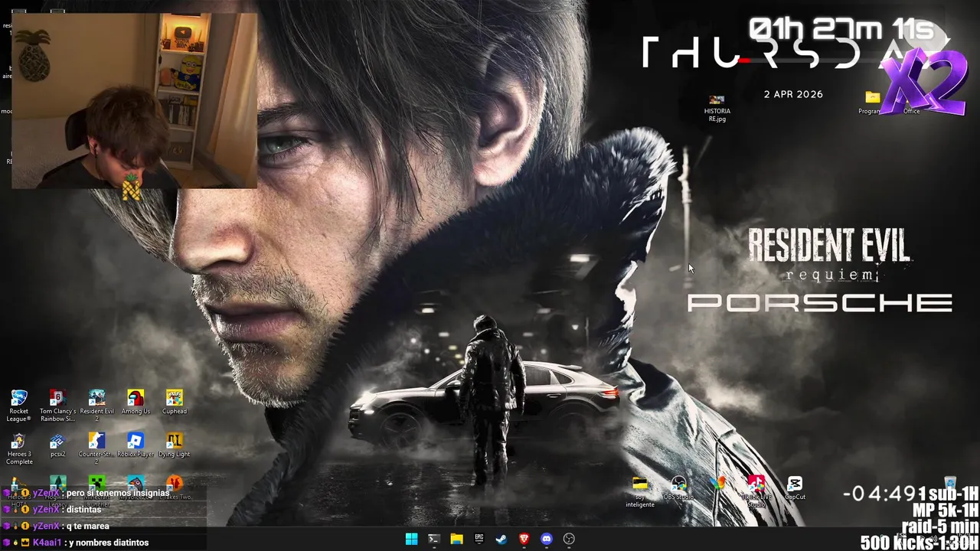Screen dimensions: 980x551
Task: Open the Rocket League desktop shortcut
Action: pos(19,406)
